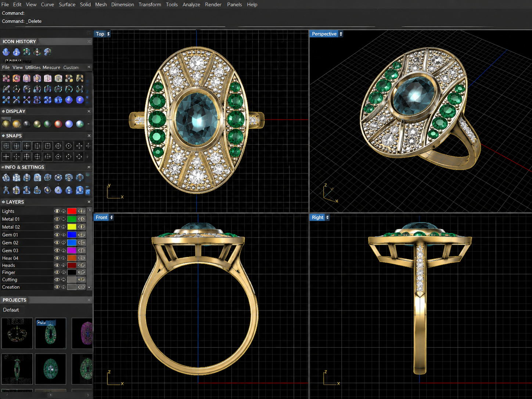Click the last icon in Icon History row
Image resolution: width=532 pixels, height=399 pixels.
point(48,52)
